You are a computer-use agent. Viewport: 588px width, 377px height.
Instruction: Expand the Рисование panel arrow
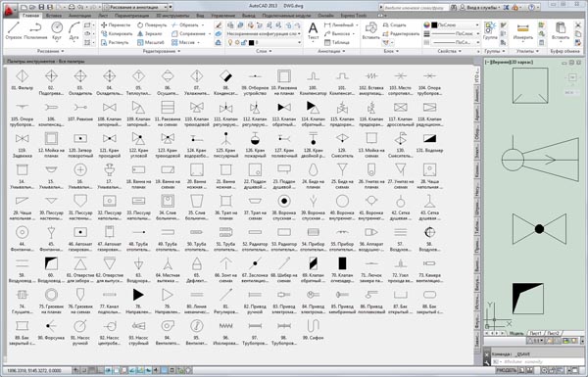coord(63,51)
